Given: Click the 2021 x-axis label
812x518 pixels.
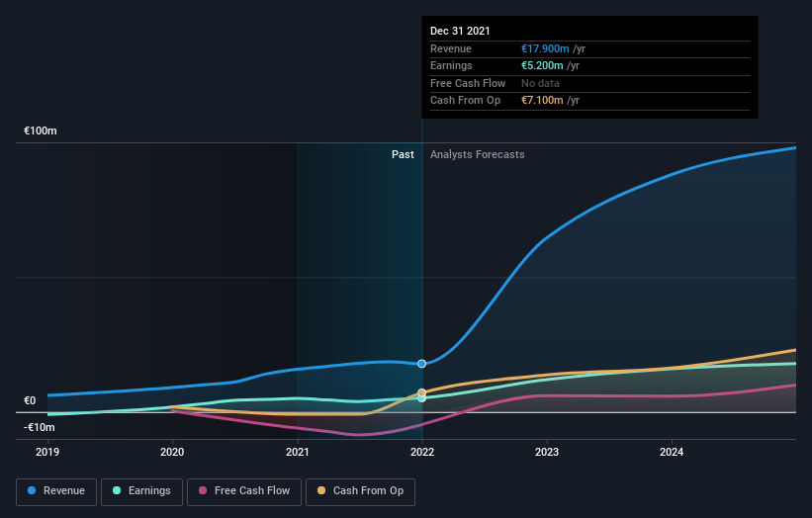Looking at the screenshot, I should coord(298,453).
